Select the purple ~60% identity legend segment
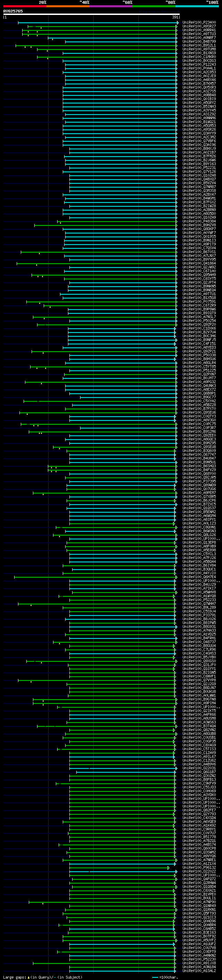The height and width of the screenshot is (980, 222). pyautogui.click(x=111, y=6)
